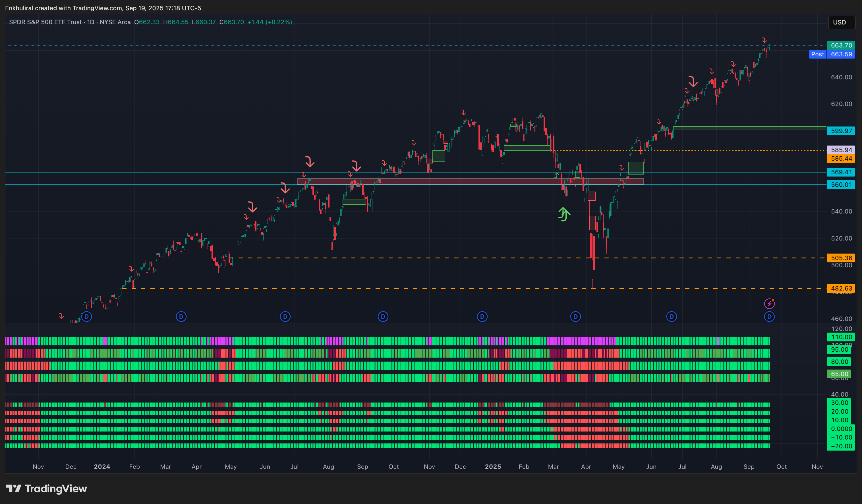Screen dimensions: 862x504
Task: Click the dividend marker below September 2025
Action: (x=769, y=317)
